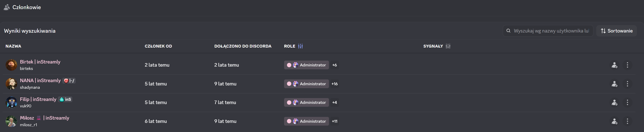Click the magnifying glass search icon
Image resolution: width=644 pixels, height=132 pixels.
point(509,31)
